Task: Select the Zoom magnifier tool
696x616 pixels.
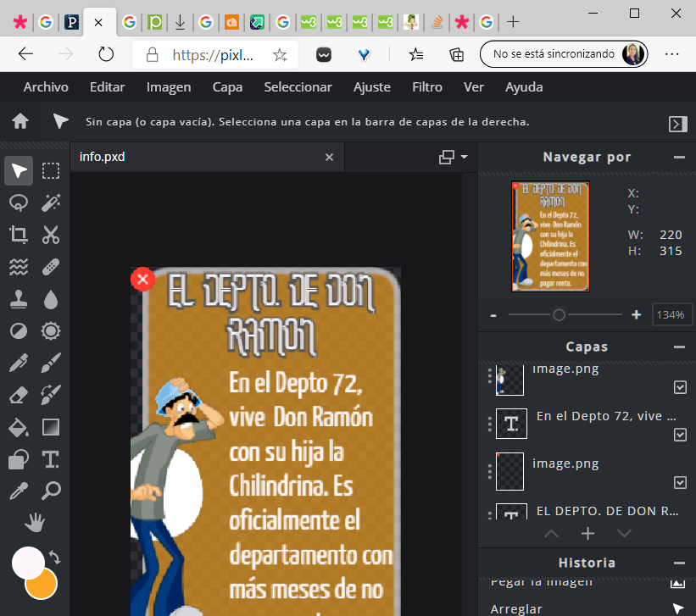Action: click(x=51, y=491)
